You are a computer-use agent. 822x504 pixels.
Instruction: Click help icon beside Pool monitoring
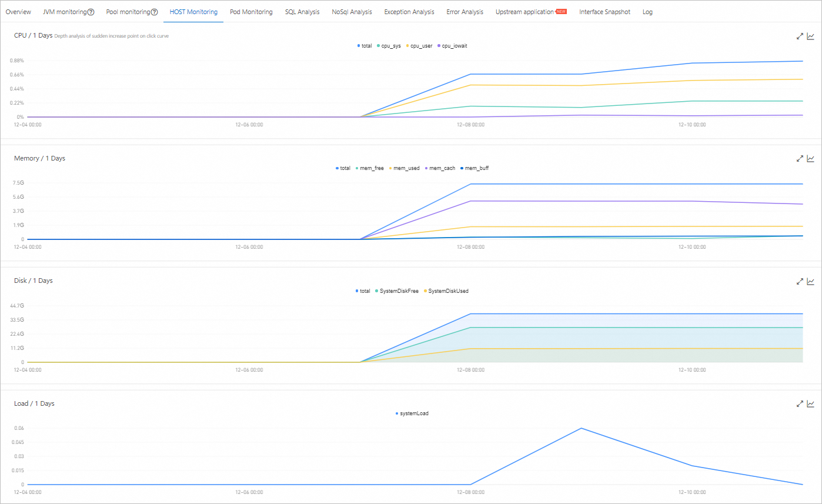click(x=154, y=12)
